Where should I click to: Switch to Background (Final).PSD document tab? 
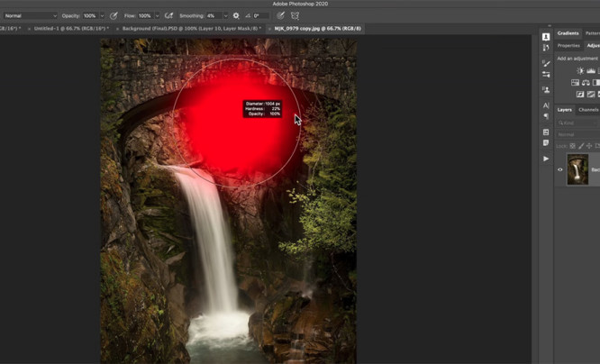[192, 28]
